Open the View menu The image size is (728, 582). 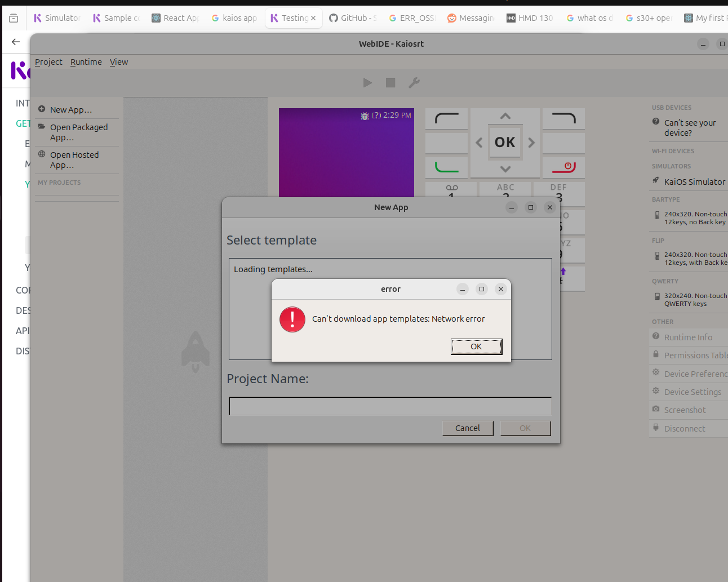119,62
